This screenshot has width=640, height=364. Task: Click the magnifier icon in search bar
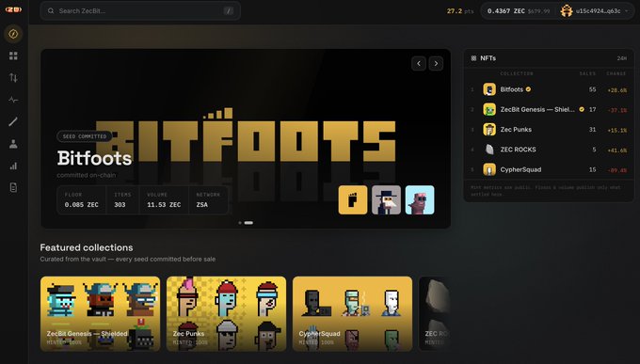tap(51, 11)
